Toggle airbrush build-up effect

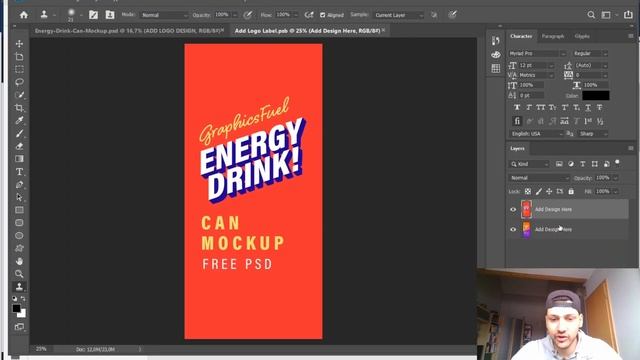coord(309,15)
